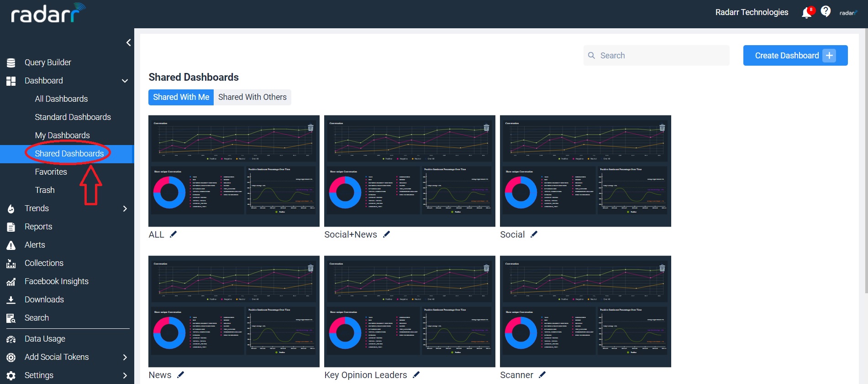Open Collections page

click(44, 263)
